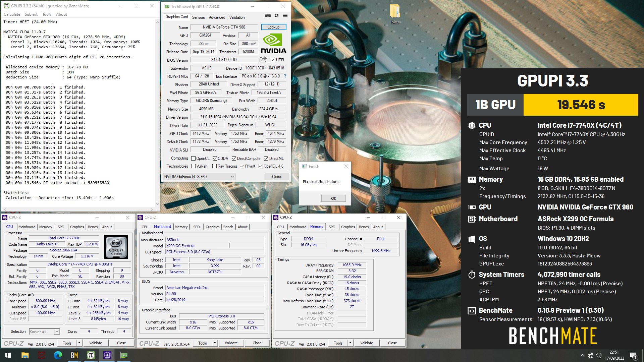Screen dimensions: 644x362
Task: Click the BIOS Version field 84.04.31.00.DD
Action: coord(224,60)
